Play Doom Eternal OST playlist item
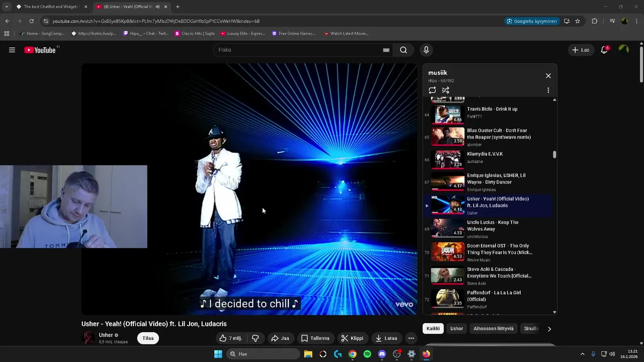The image size is (644, 362). point(488,253)
